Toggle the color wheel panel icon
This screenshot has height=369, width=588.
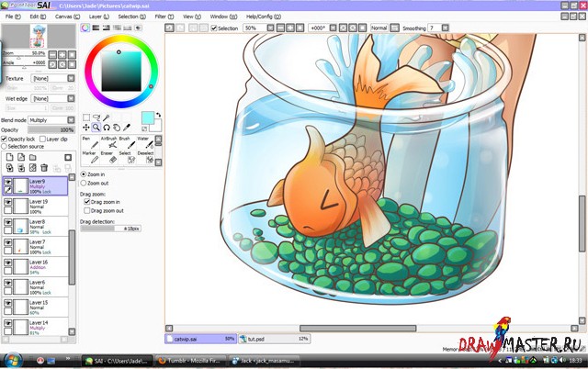[x=85, y=28]
